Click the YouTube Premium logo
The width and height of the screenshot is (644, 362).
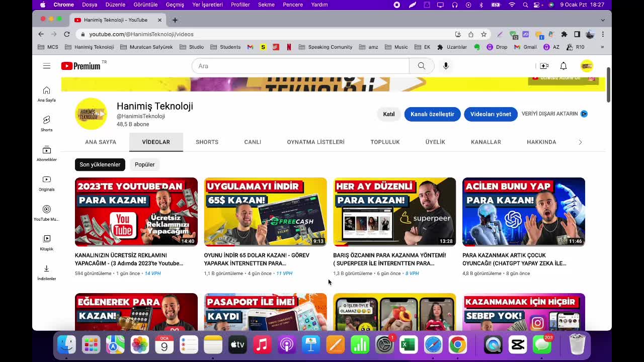pos(80,66)
